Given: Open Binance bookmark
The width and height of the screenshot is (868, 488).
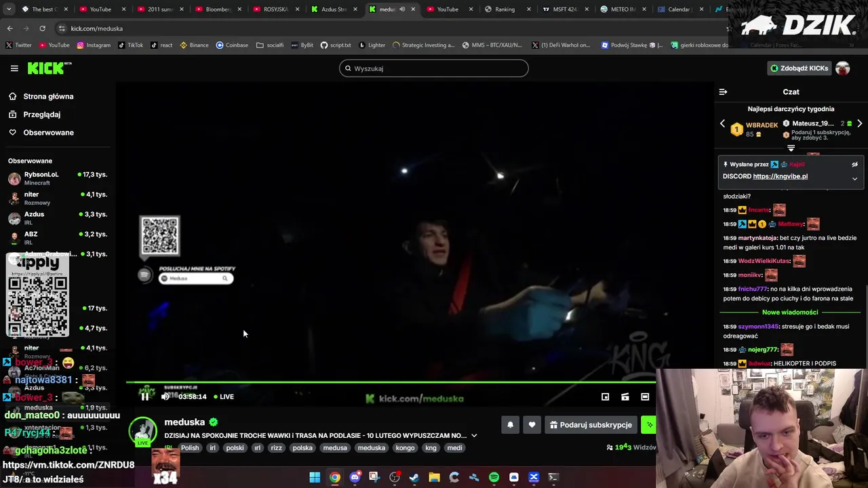Looking at the screenshot, I should click(x=194, y=45).
